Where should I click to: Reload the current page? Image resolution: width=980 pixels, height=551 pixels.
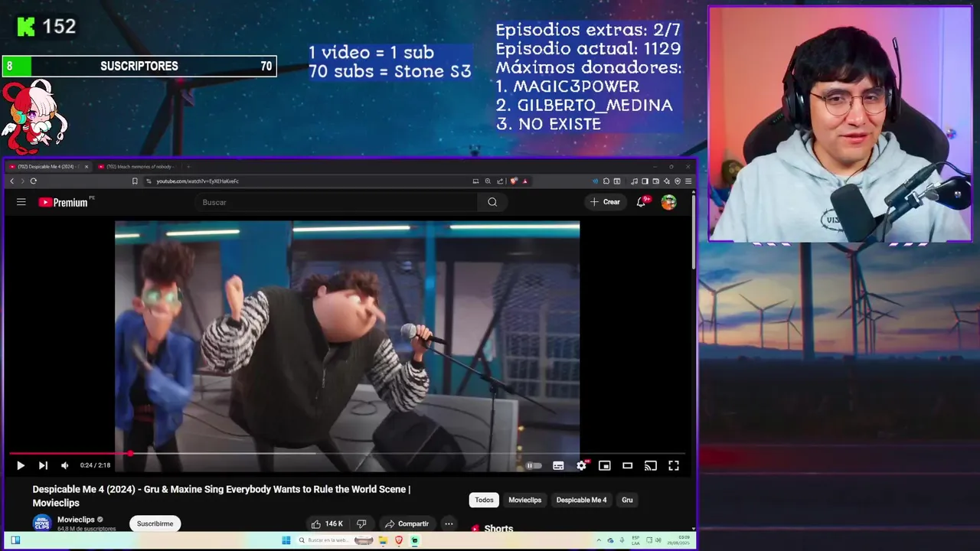pyautogui.click(x=33, y=181)
